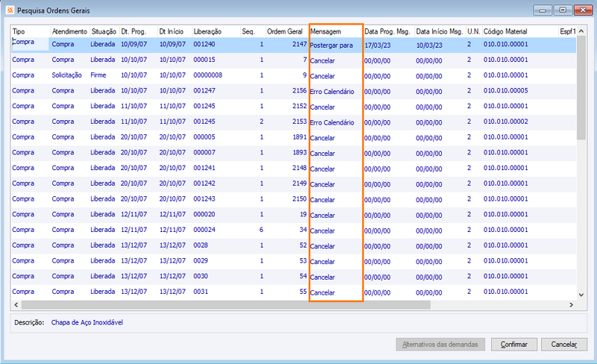The image size is (597, 364).
Task: Click the scroll down arrow of grid
Action: pyautogui.click(x=581, y=295)
